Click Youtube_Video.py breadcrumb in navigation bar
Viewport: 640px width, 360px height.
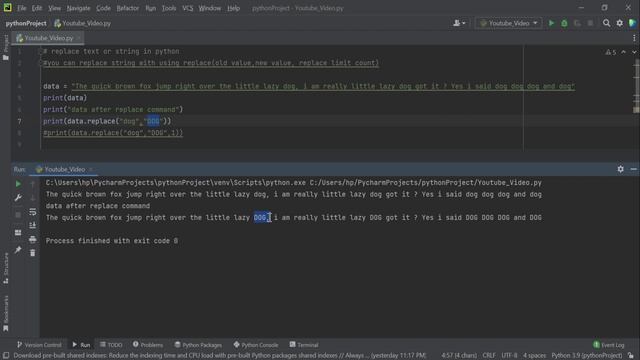[x=83, y=23]
